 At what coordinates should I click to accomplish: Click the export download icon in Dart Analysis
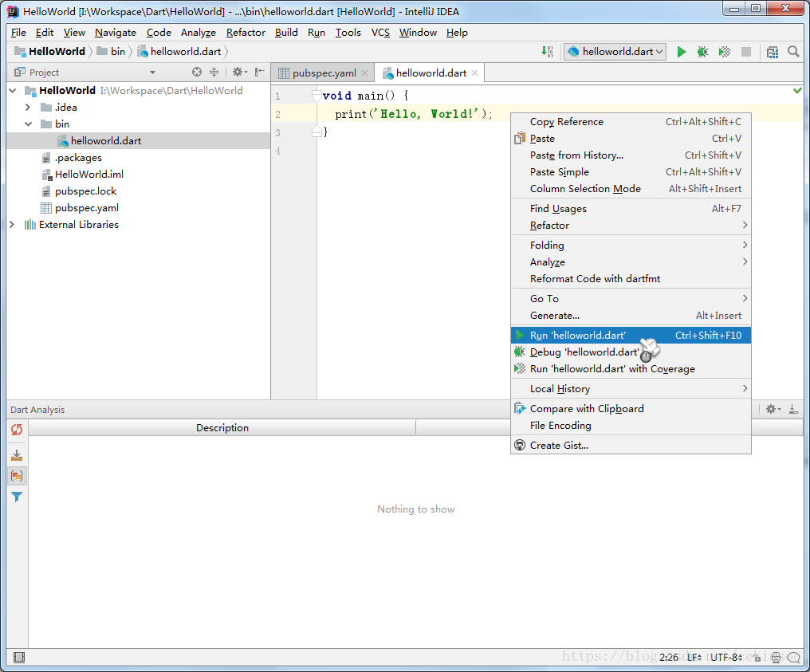[x=17, y=455]
